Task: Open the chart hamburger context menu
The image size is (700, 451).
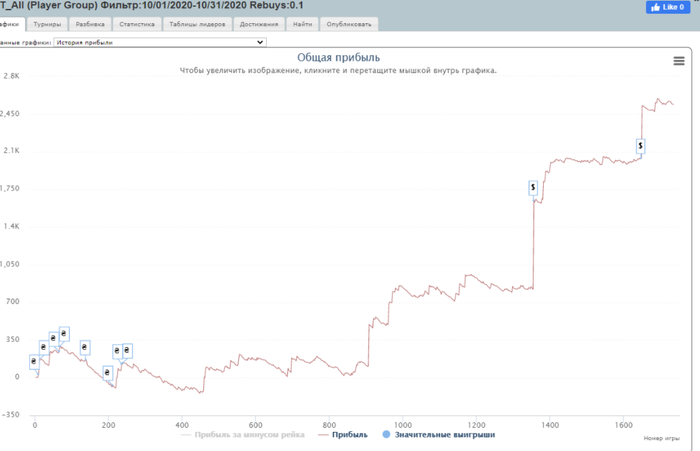Action: 679,61
